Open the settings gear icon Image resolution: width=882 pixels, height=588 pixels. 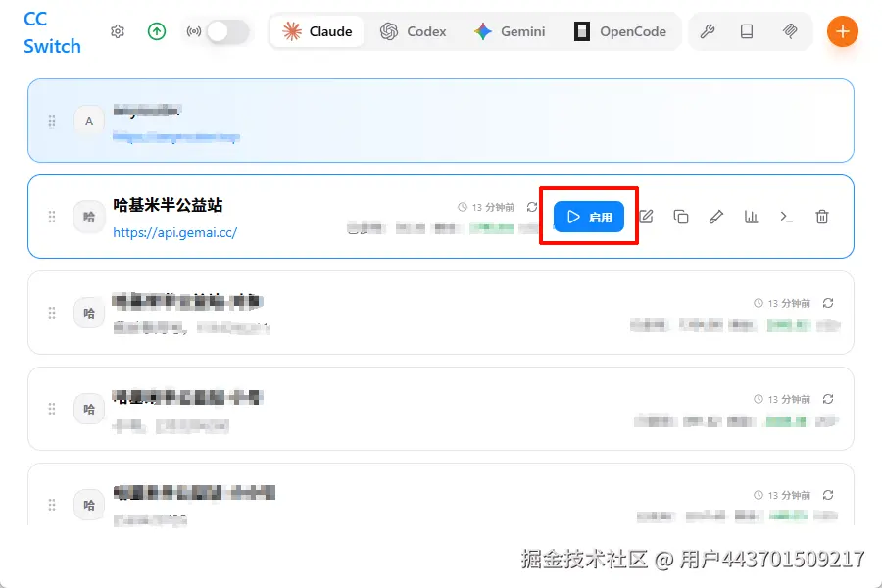pyautogui.click(x=117, y=31)
